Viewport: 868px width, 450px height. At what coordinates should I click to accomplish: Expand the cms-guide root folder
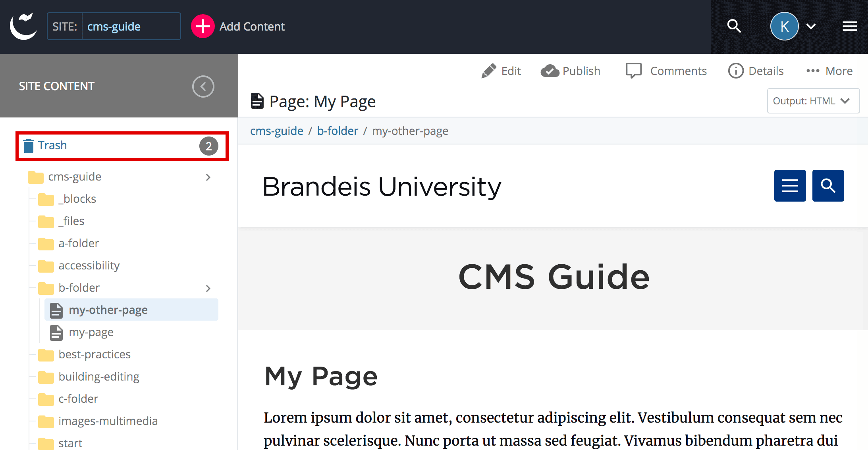[208, 176]
